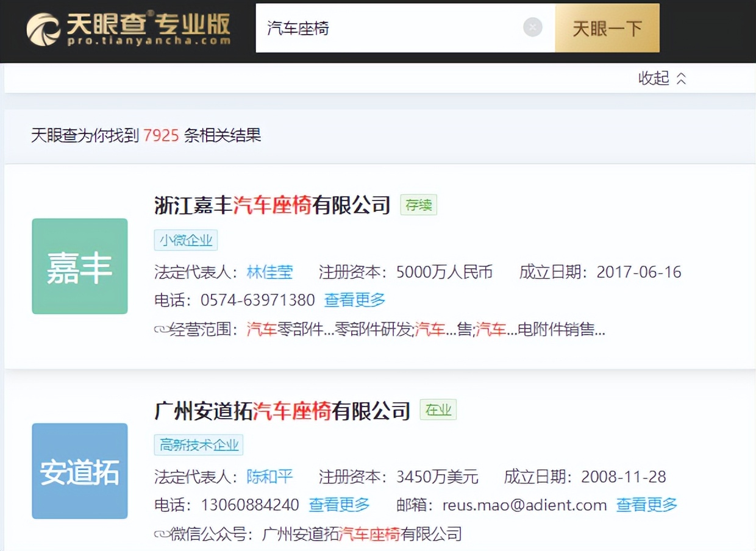
Task: Click the Tianyancha logo icon
Action: [x=43, y=29]
